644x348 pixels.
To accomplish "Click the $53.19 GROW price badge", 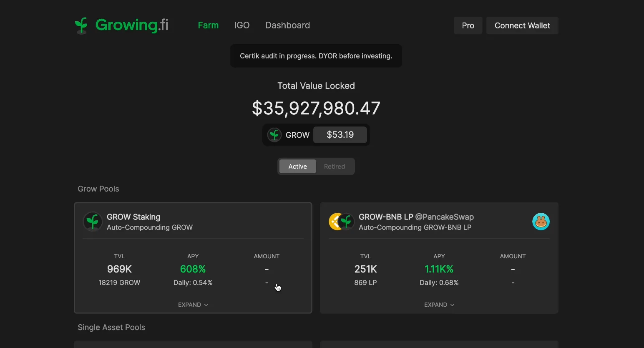I will [x=340, y=135].
